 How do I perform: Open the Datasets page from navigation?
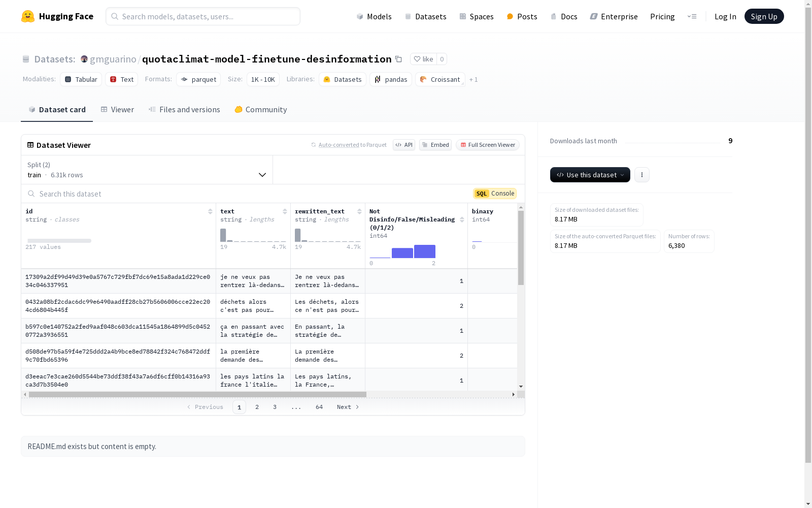click(425, 16)
